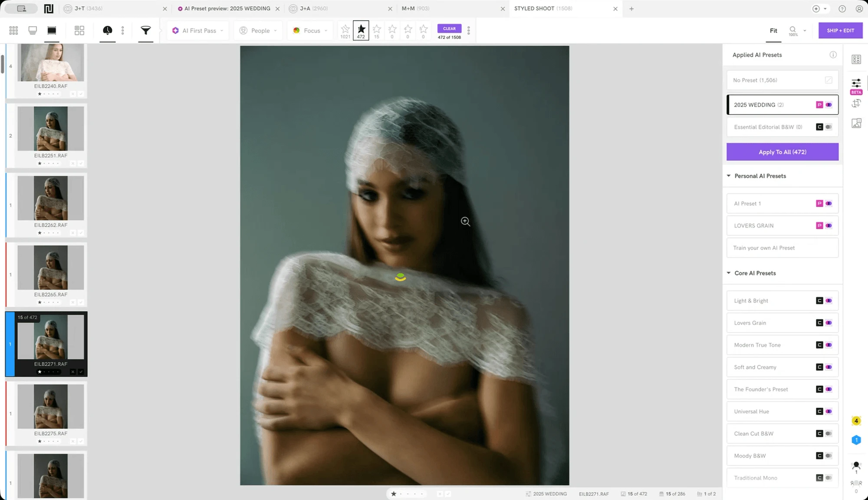Filter unrated photos (1021)
The image size is (868, 500).
pos(345,30)
